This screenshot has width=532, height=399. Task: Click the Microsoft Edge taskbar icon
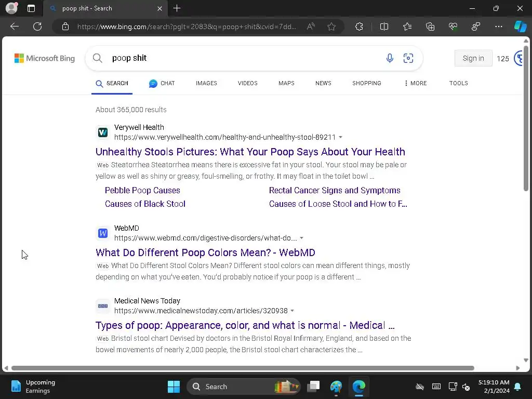358,387
